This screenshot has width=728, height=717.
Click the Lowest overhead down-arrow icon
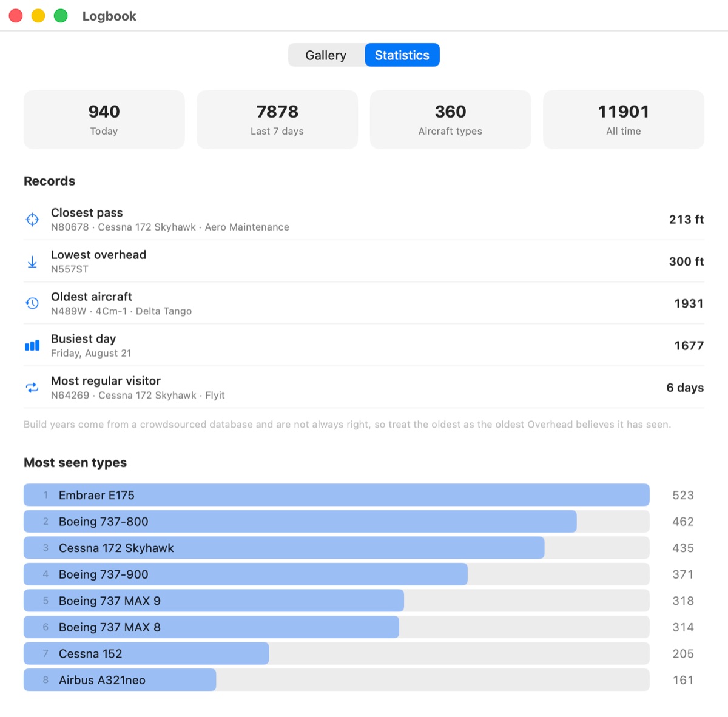click(x=32, y=261)
